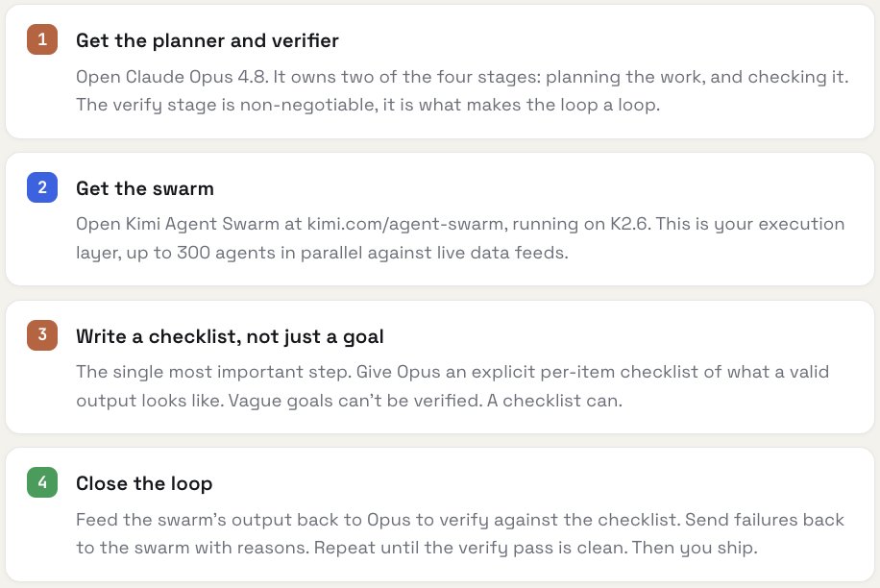Click the orange number 1 badge

42,39
